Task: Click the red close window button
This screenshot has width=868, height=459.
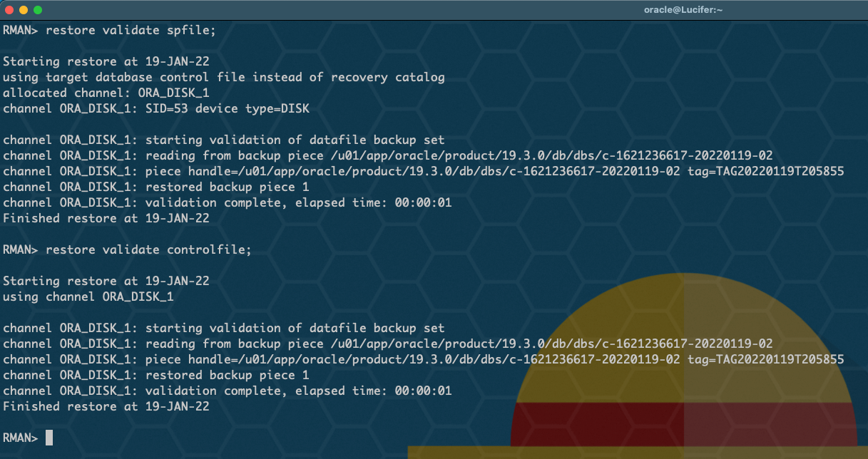Action: point(9,10)
